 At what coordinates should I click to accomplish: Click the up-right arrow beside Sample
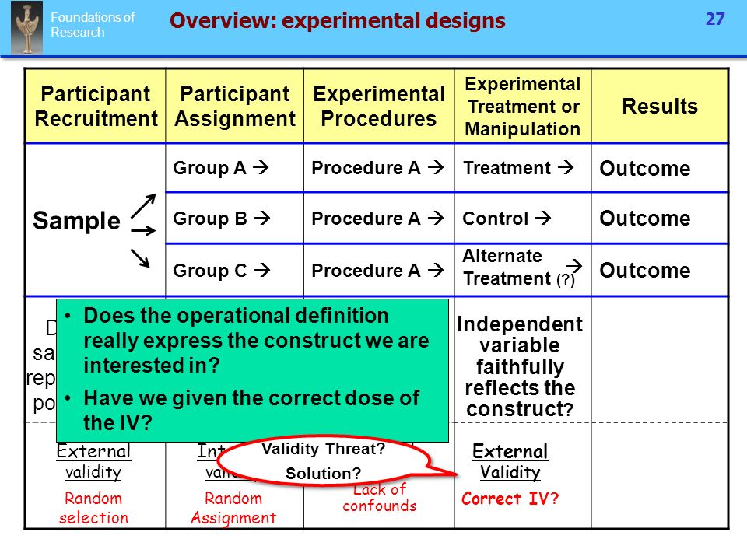tap(143, 205)
